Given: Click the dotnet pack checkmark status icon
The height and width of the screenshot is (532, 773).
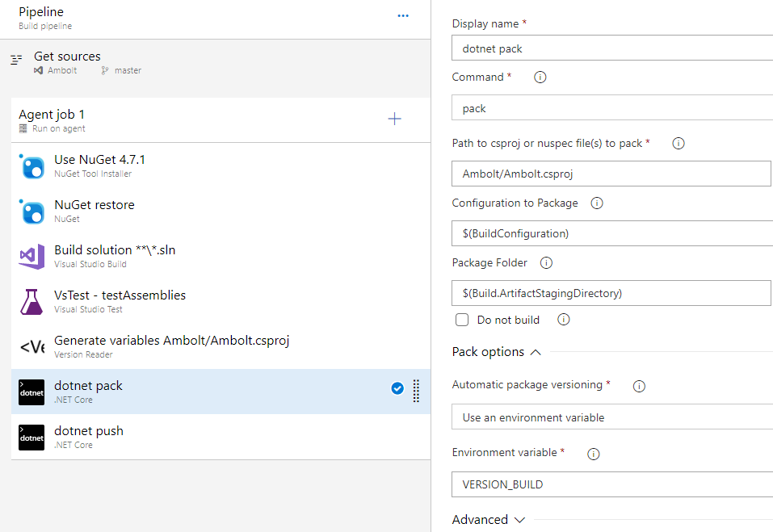Looking at the screenshot, I should [x=397, y=388].
